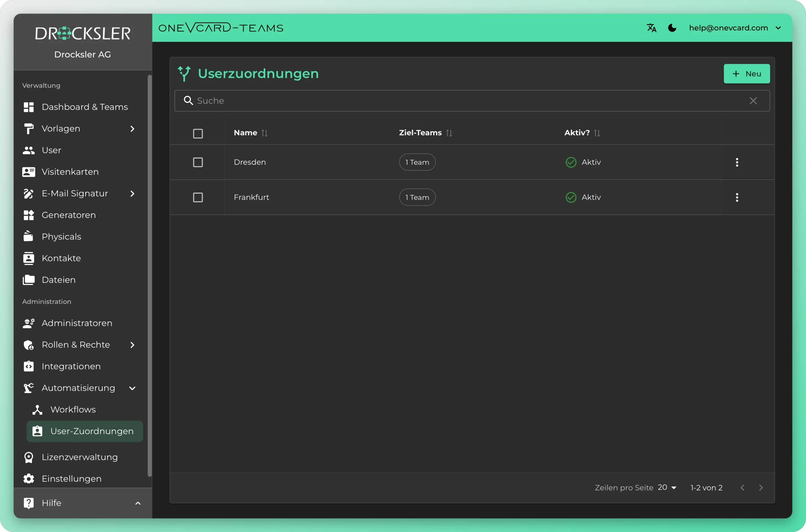Open the Visitenkarten menu item
Image resolution: width=806 pixels, height=532 pixels.
click(x=81, y=172)
